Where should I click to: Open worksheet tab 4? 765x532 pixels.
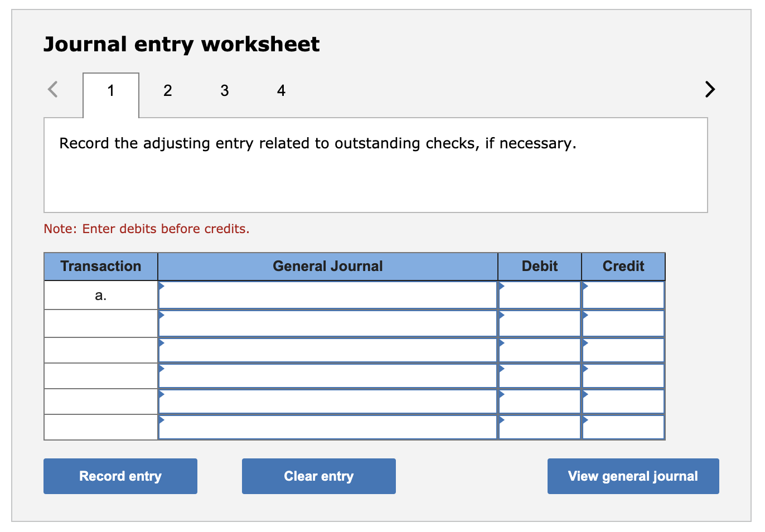pyautogui.click(x=281, y=90)
